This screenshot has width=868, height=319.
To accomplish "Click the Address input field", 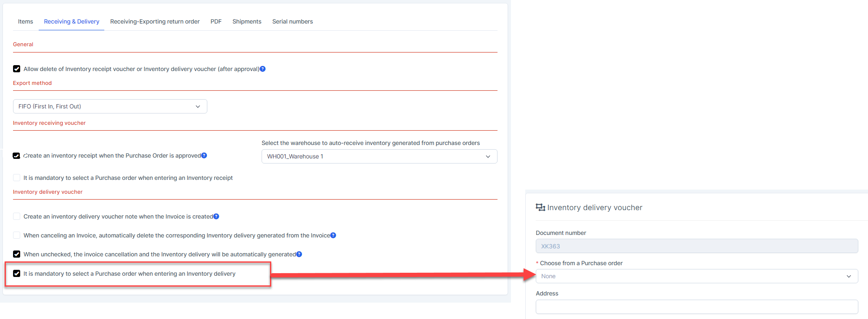I will click(696, 307).
